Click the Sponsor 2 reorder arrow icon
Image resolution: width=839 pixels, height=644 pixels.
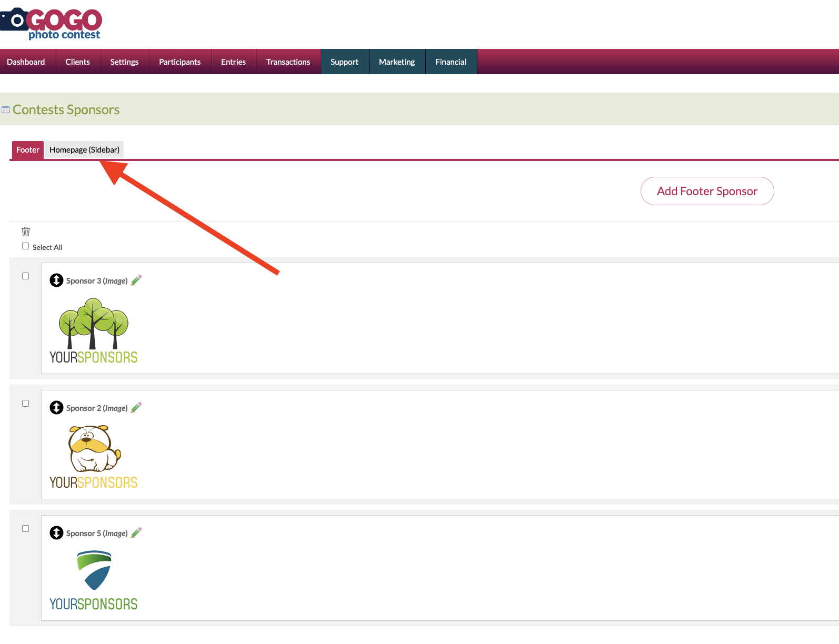(x=56, y=408)
